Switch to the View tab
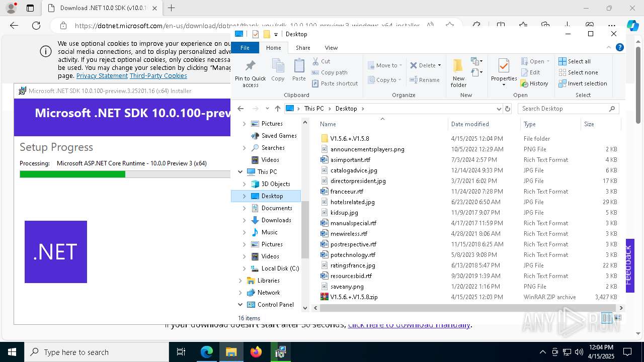This screenshot has height=362, width=644. tap(331, 48)
